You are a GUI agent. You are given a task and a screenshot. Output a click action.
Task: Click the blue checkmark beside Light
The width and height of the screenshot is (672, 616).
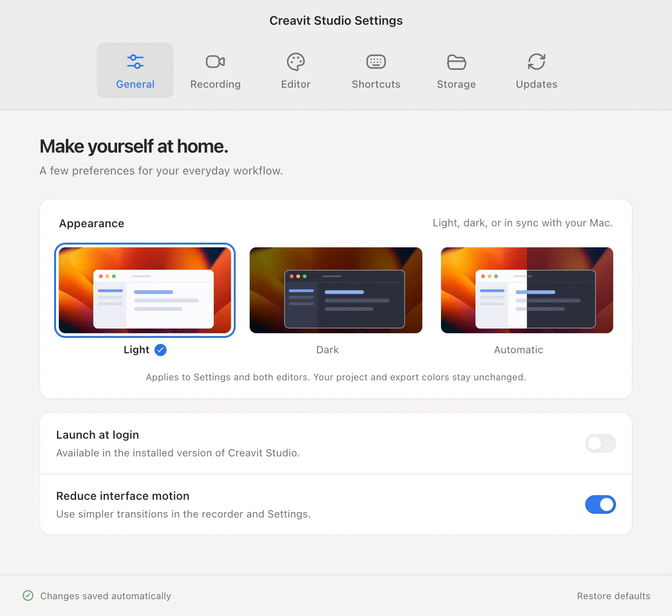click(161, 350)
